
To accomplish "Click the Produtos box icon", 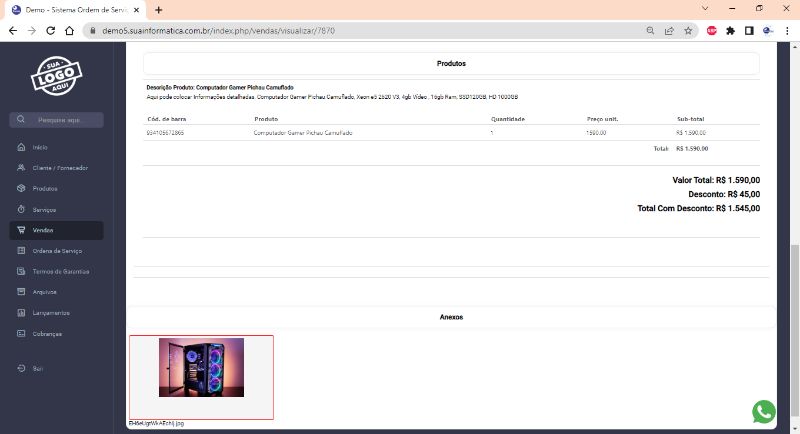I will click(x=21, y=188).
